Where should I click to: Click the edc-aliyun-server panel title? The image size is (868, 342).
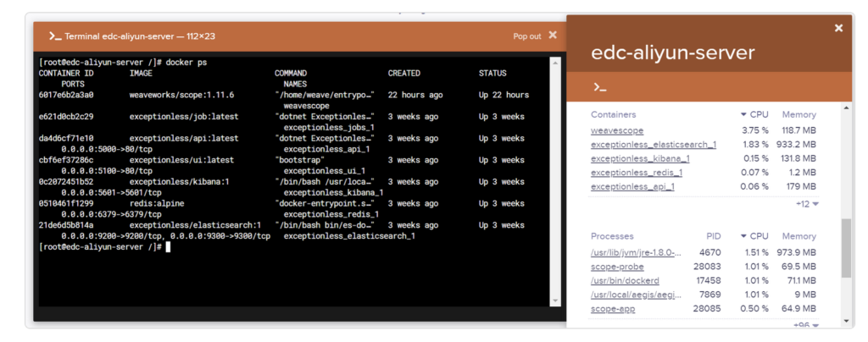coord(672,53)
